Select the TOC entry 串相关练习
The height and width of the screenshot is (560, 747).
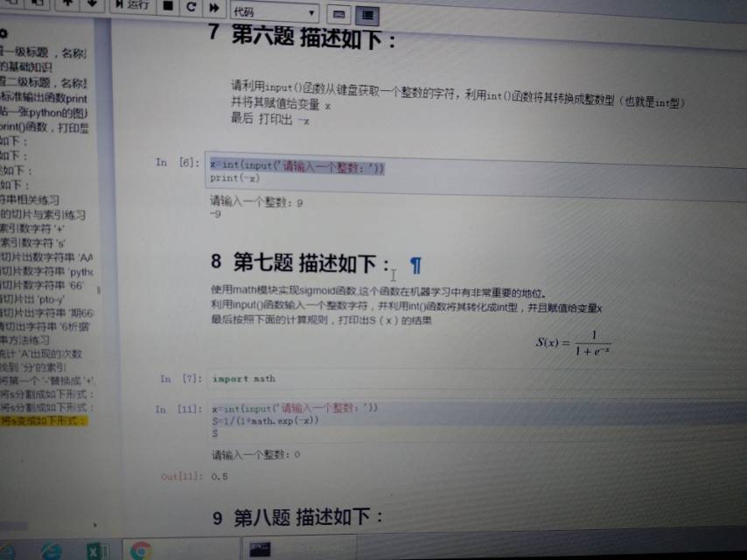[30, 199]
